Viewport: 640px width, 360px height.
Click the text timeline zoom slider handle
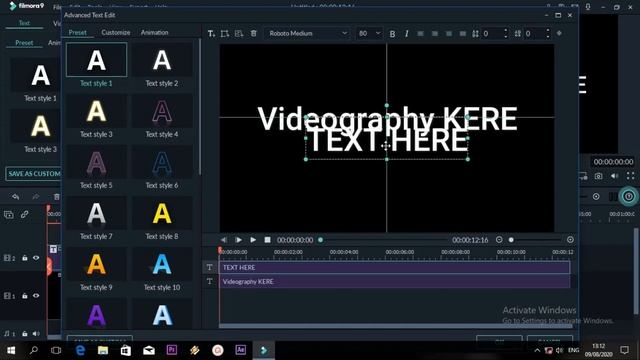(511, 240)
